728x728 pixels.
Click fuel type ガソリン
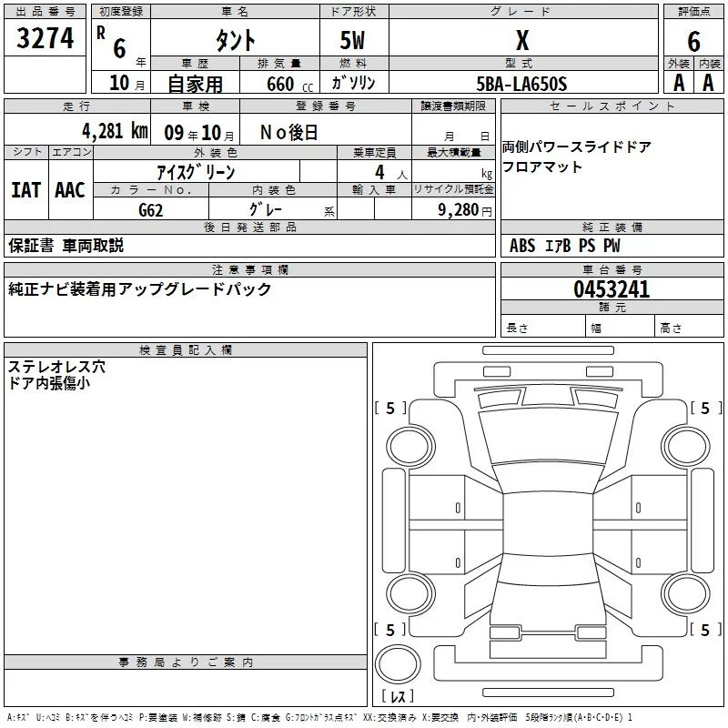[x=353, y=83]
